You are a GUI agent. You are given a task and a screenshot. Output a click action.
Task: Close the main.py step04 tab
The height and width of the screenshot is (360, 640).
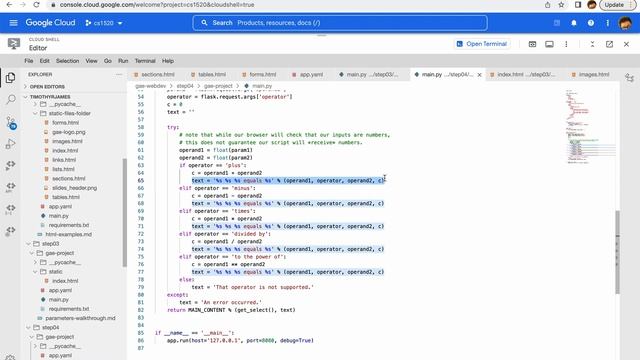pyautogui.click(x=480, y=75)
